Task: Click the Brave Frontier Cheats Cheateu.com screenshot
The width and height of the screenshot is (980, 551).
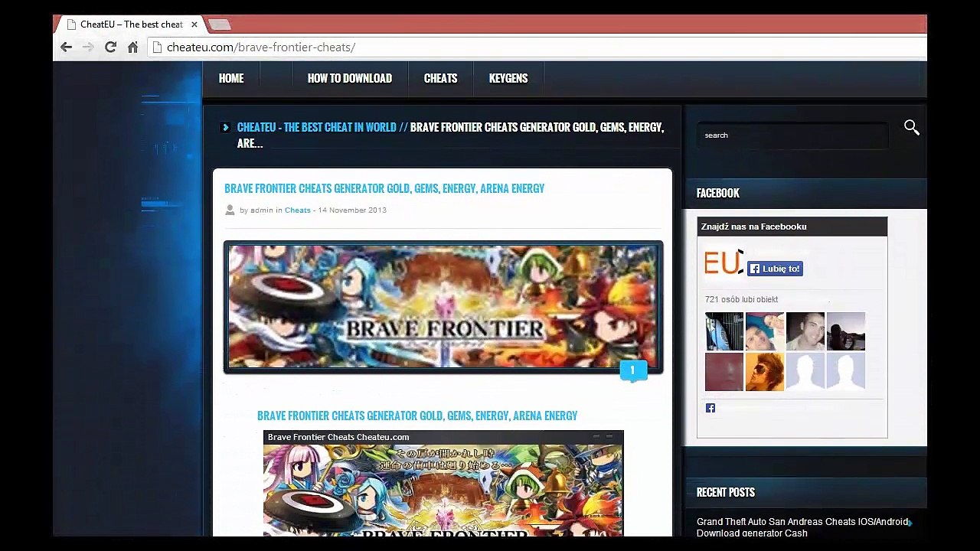Action: [443, 483]
